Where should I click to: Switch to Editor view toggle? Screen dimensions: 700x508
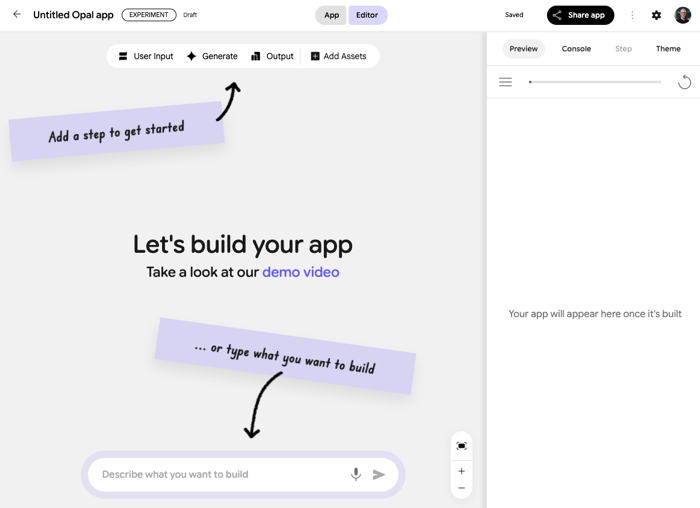coord(367,15)
